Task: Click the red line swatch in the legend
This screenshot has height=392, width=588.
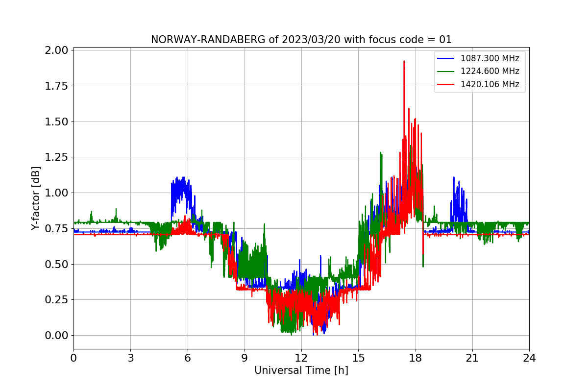Action: click(445, 84)
